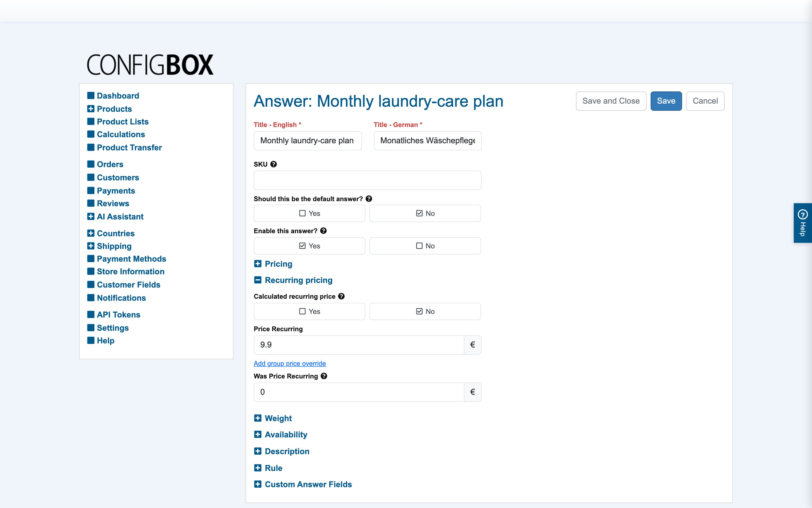The image size is (812, 508).
Task: Click the Cancel button
Action: pyautogui.click(x=705, y=101)
